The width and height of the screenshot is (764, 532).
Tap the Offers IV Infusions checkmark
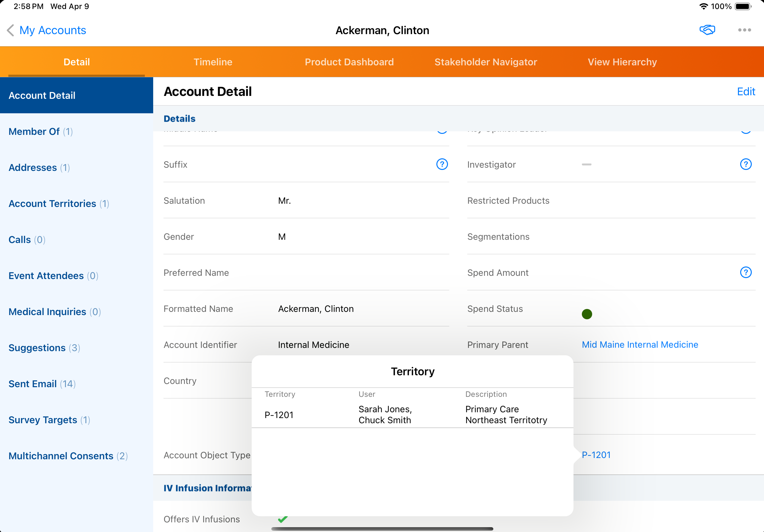pos(283,519)
